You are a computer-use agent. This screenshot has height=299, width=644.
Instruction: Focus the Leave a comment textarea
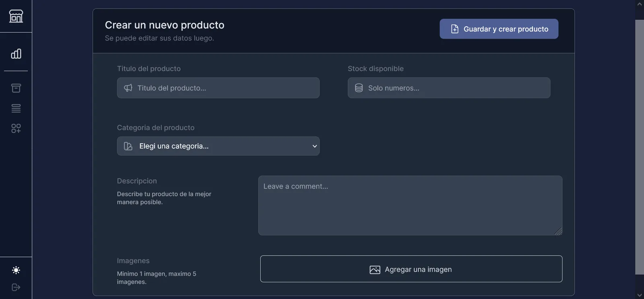tap(410, 206)
